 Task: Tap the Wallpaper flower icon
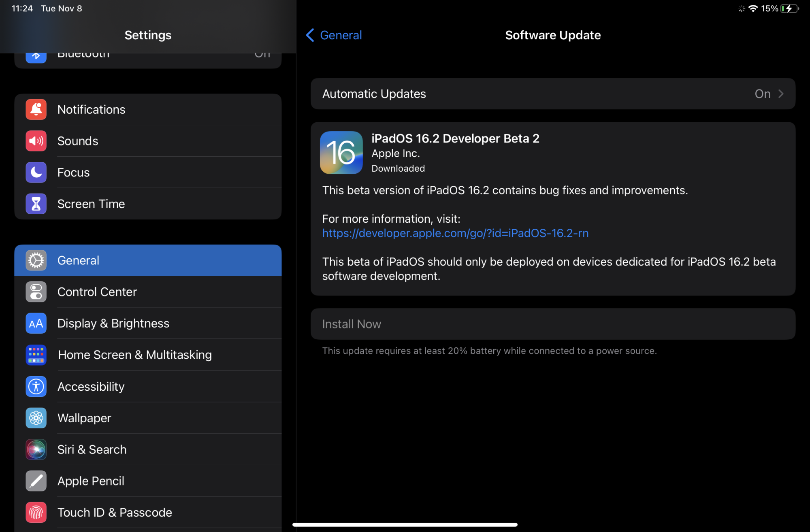tap(36, 418)
